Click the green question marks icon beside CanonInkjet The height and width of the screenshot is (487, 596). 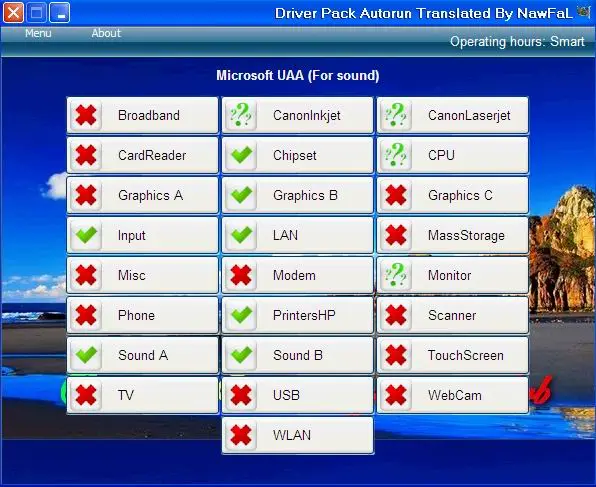click(241, 116)
